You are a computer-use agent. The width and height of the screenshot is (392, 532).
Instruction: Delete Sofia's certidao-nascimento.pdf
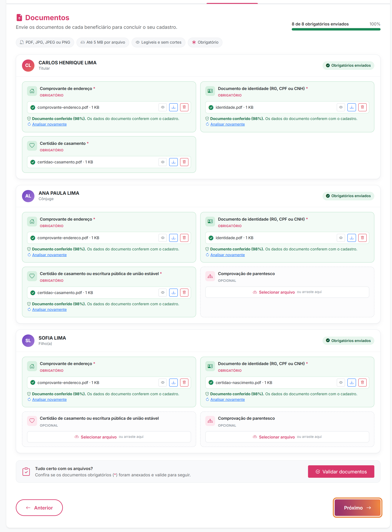pyautogui.click(x=362, y=382)
